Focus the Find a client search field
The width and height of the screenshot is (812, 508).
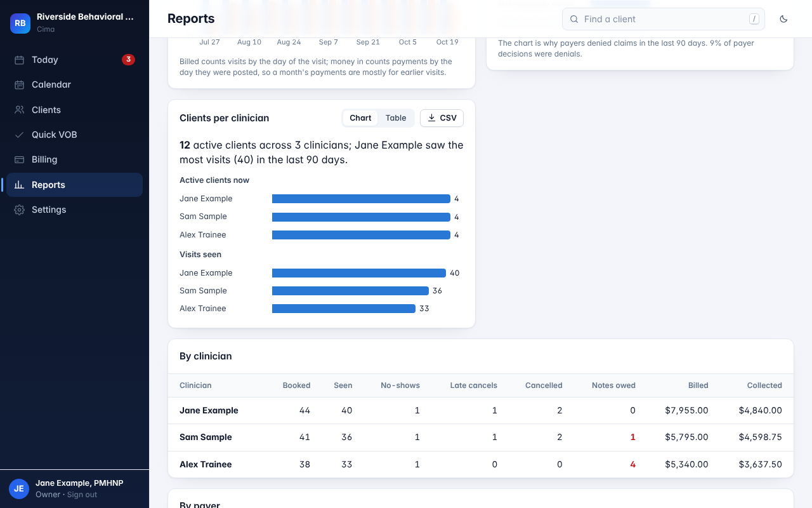coord(663,19)
